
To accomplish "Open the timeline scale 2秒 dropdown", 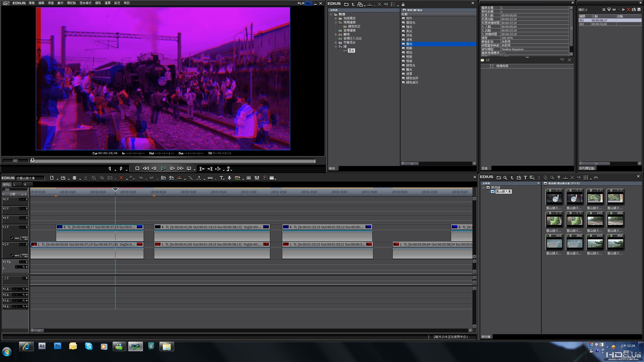I will coord(22,194).
